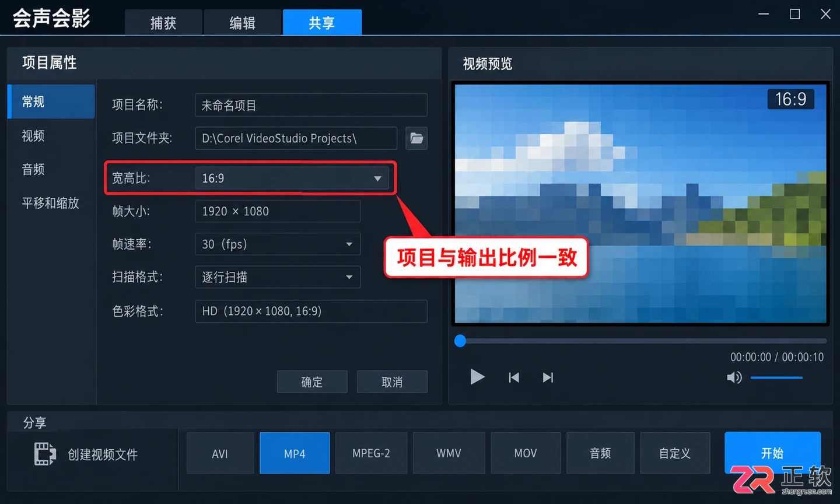Jump to the previous frame
Screen dimensions: 840x504
513,377
